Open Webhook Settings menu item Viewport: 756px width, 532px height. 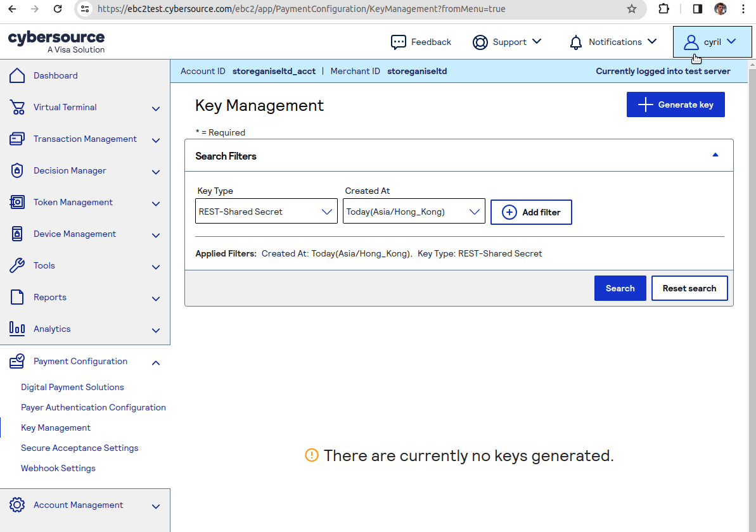58,469
